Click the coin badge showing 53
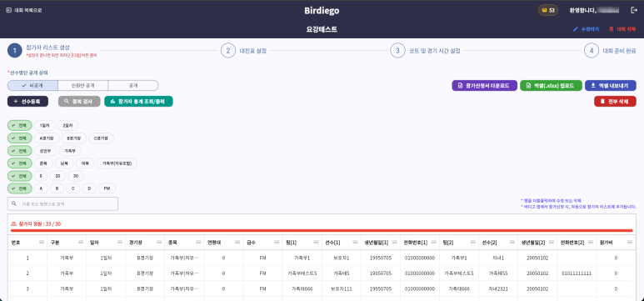 (x=548, y=10)
